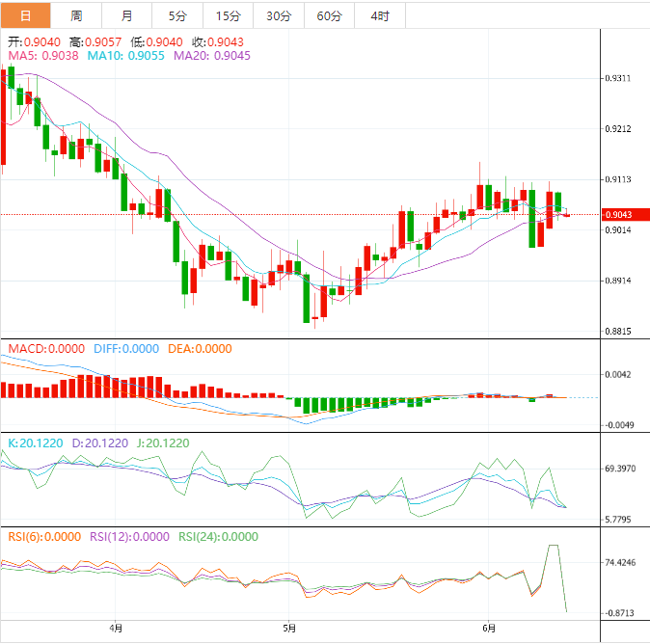
Task: Switch chart to 5分 interval
Action: point(177,15)
